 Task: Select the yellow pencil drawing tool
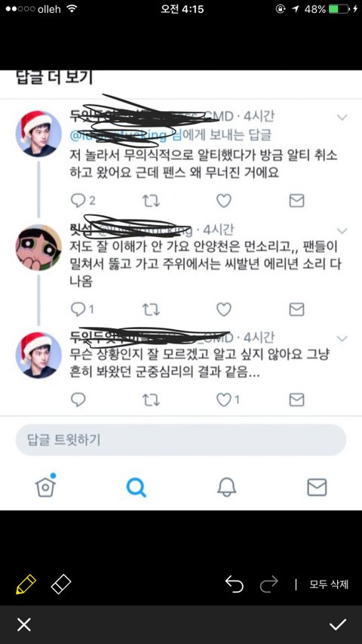click(26, 584)
